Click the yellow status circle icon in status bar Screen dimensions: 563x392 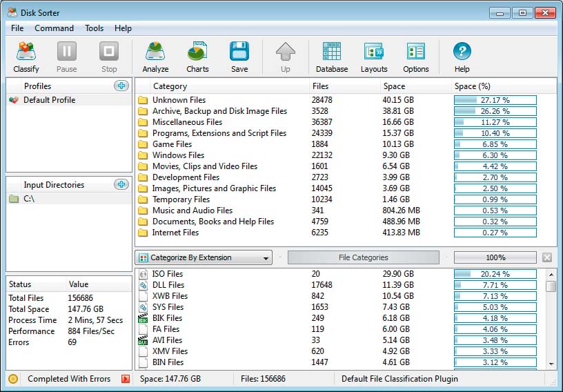13,379
